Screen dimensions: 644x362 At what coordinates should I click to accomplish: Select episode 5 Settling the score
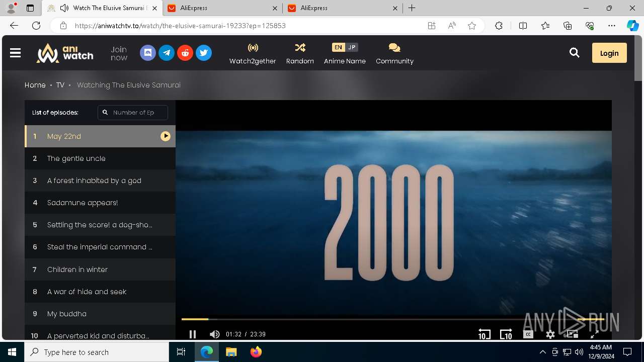click(100, 225)
